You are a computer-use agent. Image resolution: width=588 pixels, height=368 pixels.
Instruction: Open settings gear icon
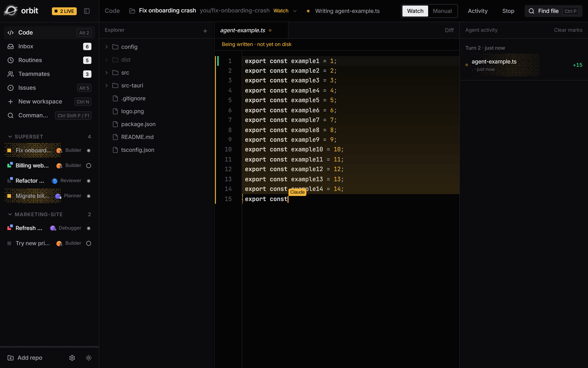tap(72, 358)
